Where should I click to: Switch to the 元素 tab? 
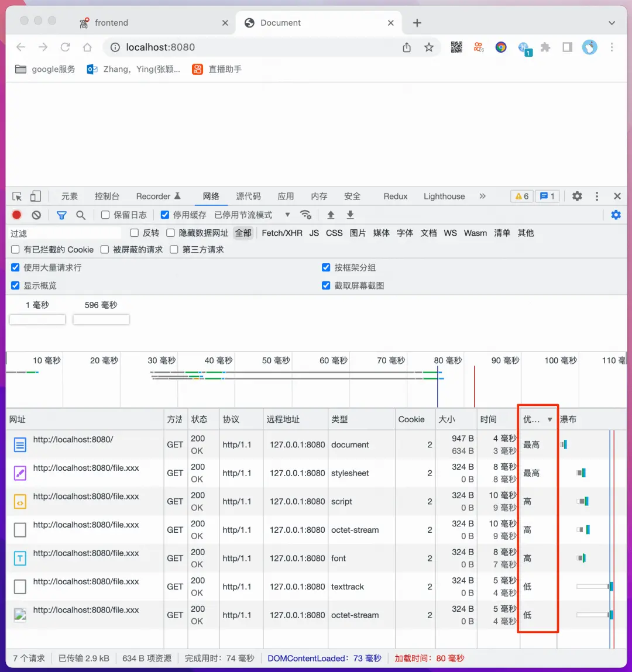click(70, 197)
